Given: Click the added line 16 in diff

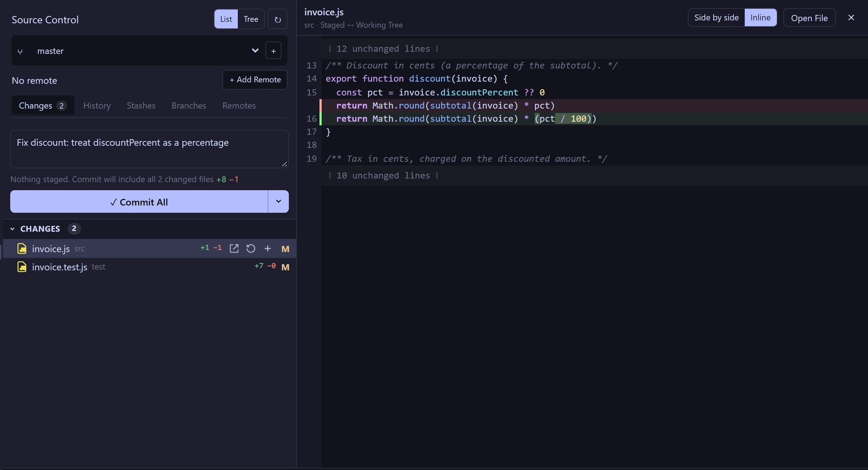Looking at the screenshot, I should [x=594, y=119].
